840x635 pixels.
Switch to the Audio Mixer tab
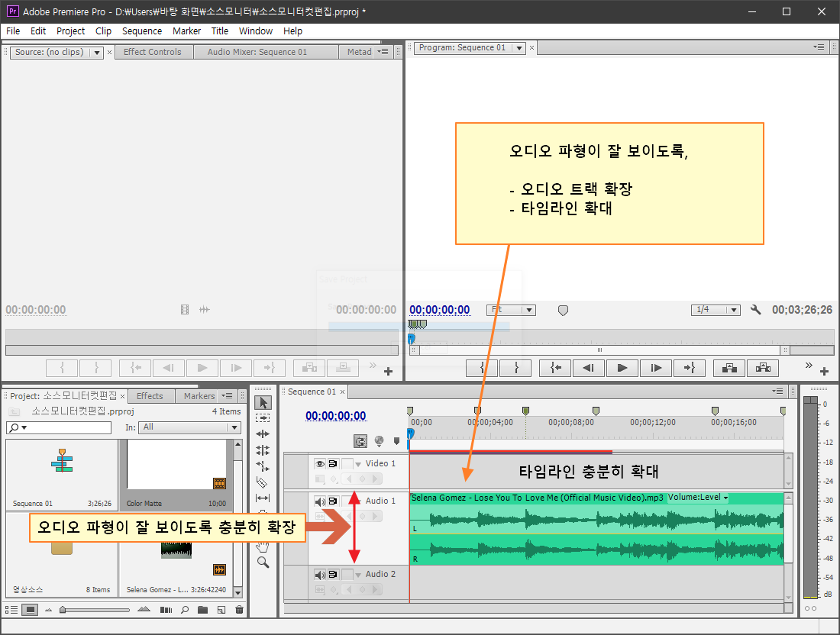point(257,52)
